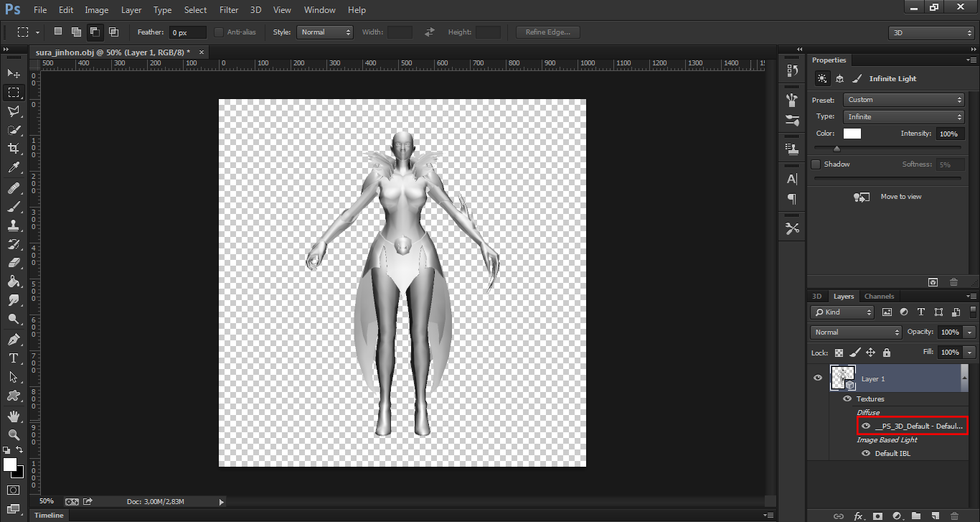Select the Healing Brush tool

[14, 188]
